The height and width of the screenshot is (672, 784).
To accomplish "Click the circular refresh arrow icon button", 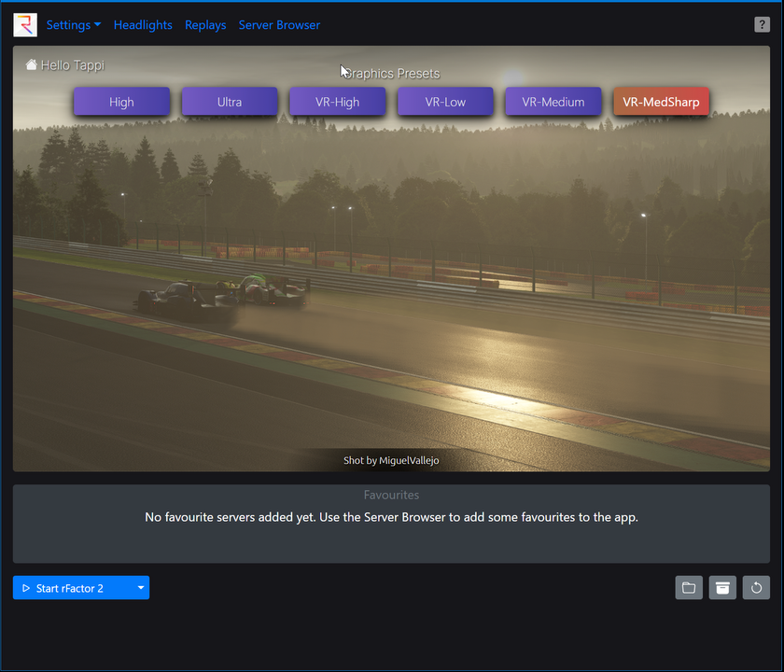I will (x=756, y=587).
